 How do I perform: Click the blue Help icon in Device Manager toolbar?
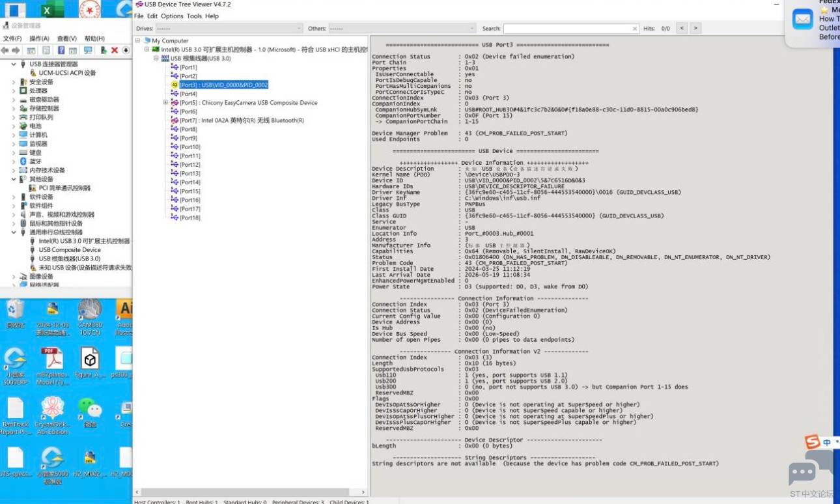click(x=61, y=50)
